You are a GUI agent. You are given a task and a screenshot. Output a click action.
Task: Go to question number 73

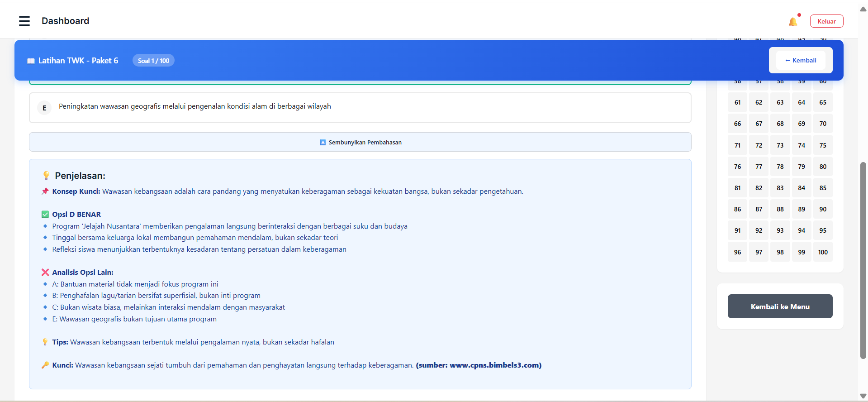pyautogui.click(x=780, y=145)
